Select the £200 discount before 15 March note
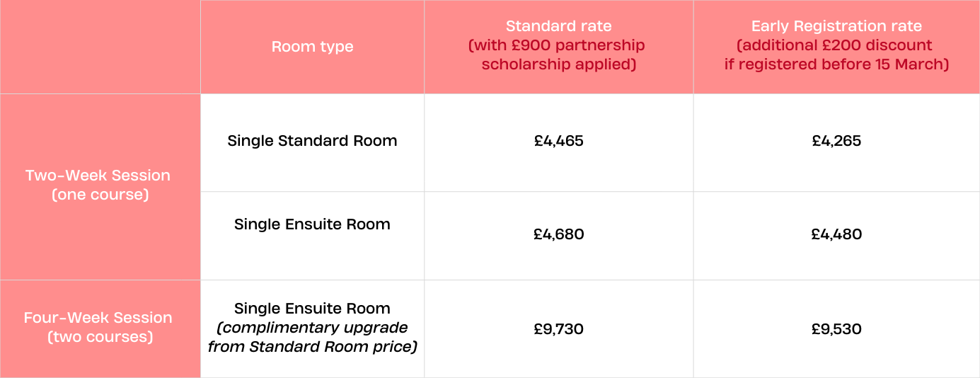The width and height of the screenshot is (980, 378). [x=836, y=55]
